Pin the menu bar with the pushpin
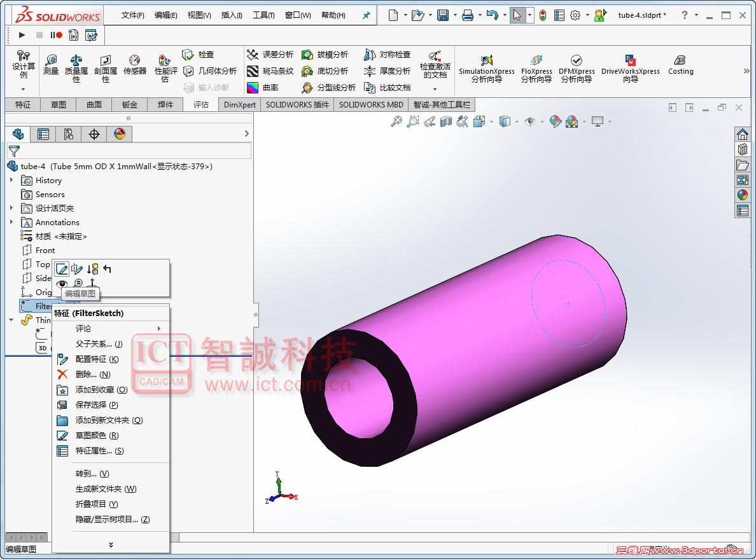This screenshot has width=756, height=559. point(366,15)
